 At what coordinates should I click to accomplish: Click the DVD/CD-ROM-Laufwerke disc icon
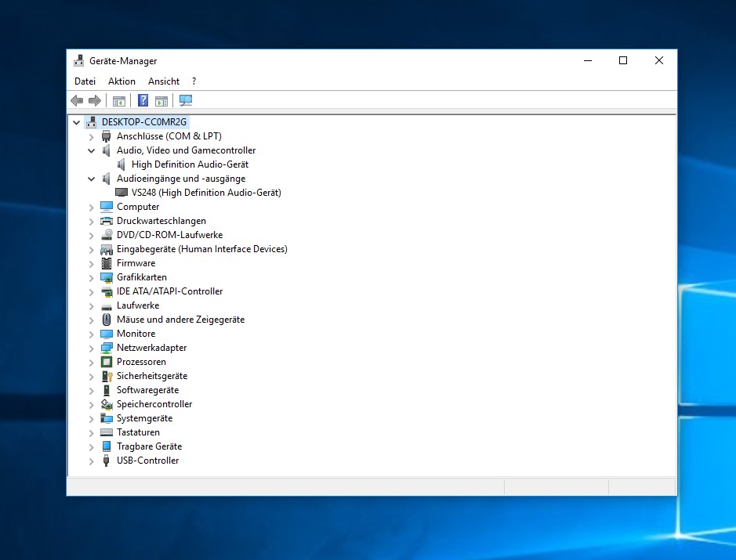tap(107, 235)
